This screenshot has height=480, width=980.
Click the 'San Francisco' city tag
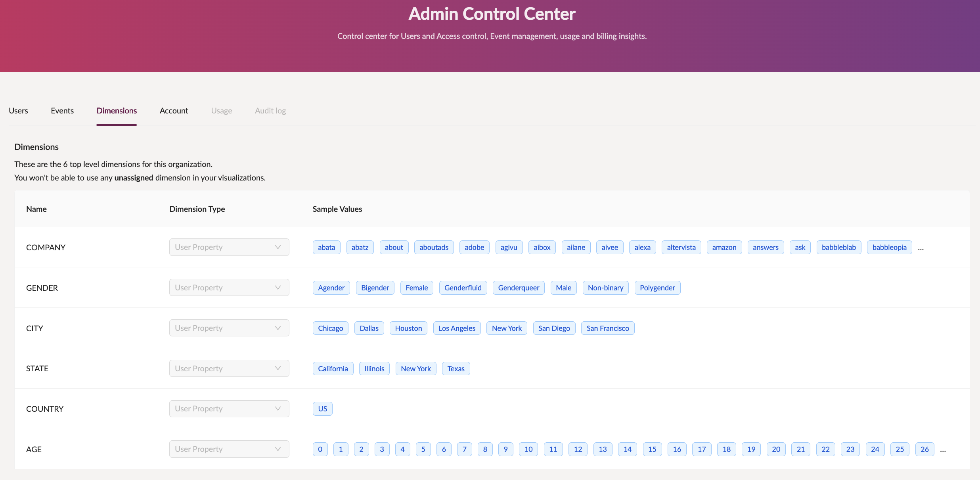tap(607, 328)
